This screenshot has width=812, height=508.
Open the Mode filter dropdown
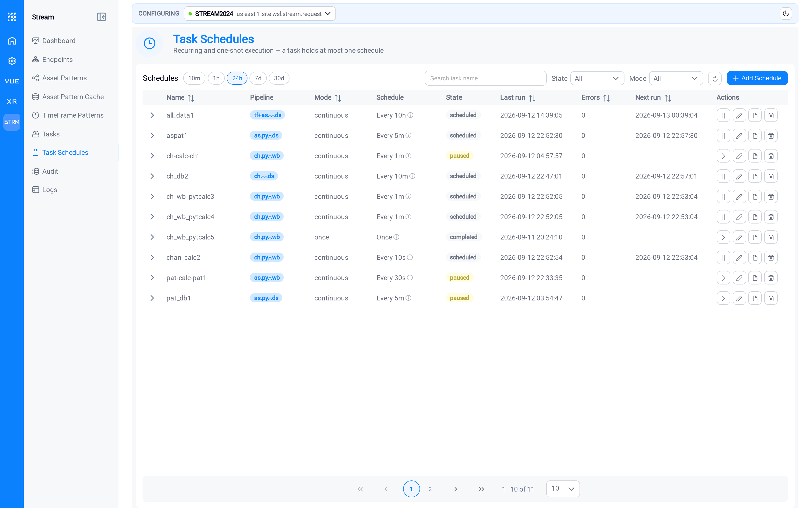click(676, 78)
